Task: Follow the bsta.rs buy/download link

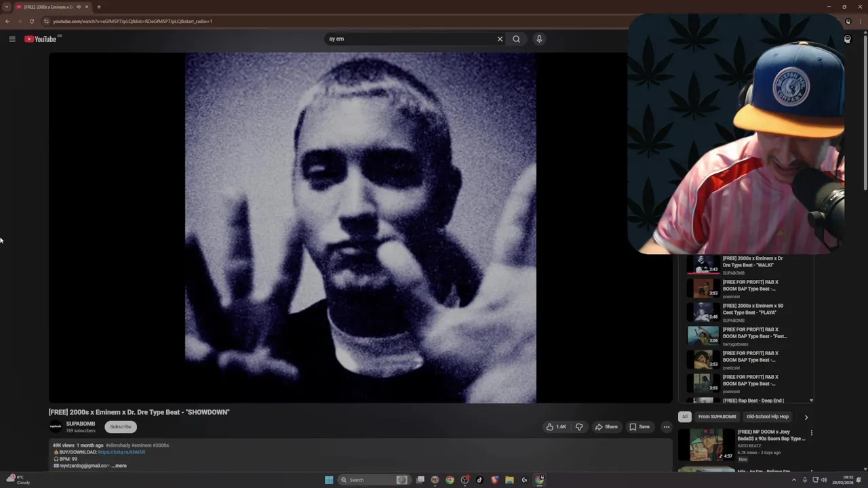Action: (x=122, y=452)
